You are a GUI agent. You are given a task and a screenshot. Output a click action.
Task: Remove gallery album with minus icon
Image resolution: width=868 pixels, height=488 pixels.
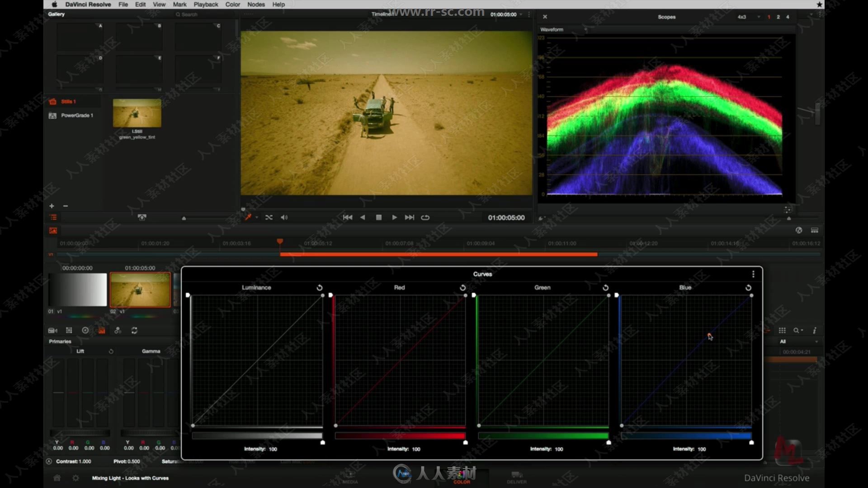tap(66, 206)
